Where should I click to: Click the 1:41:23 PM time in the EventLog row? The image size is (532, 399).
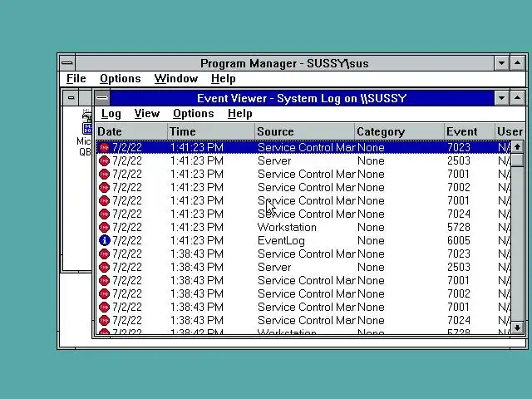coord(196,240)
